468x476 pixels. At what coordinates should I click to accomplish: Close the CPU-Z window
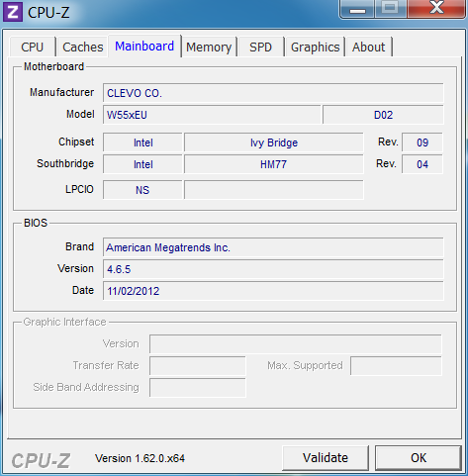click(x=436, y=8)
